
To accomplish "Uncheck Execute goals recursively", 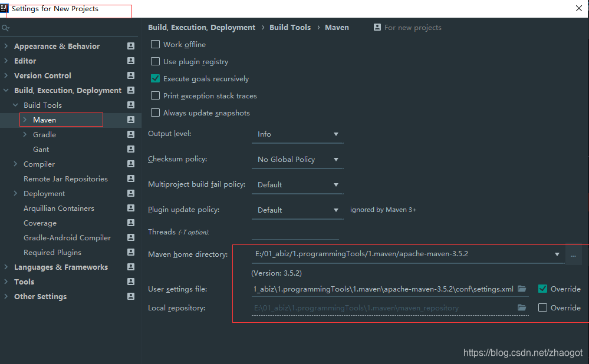I will tap(155, 78).
